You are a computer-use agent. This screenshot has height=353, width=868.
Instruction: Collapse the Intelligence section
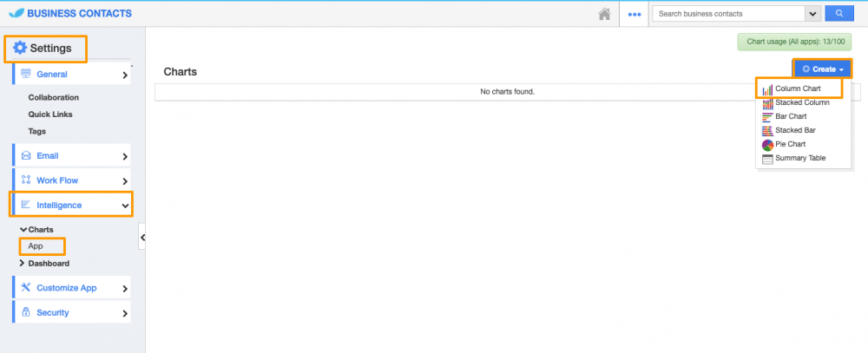click(x=125, y=206)
